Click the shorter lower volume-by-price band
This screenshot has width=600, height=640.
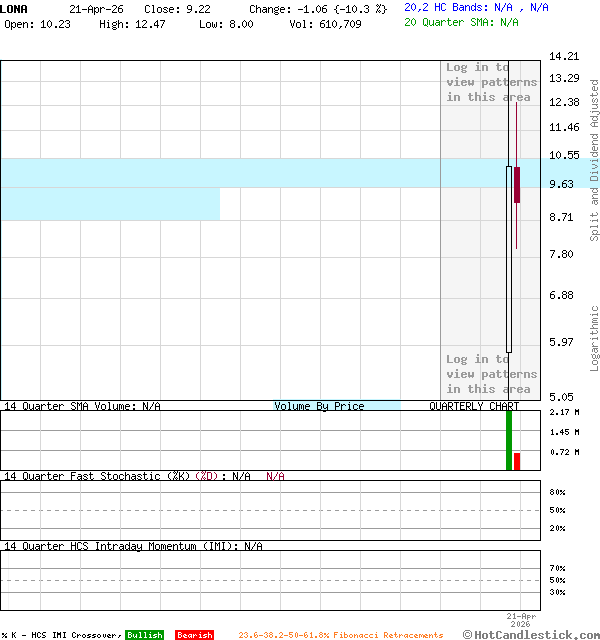pos(110,204)
